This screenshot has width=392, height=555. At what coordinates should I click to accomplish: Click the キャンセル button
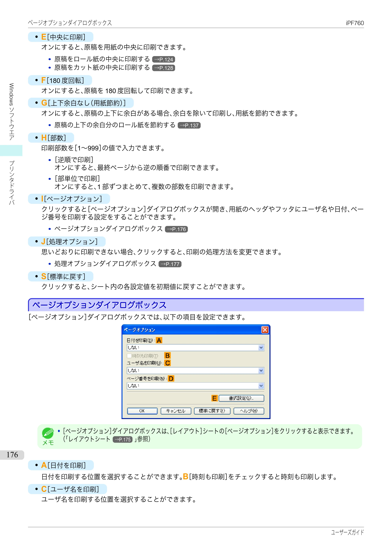coord(176,411)
